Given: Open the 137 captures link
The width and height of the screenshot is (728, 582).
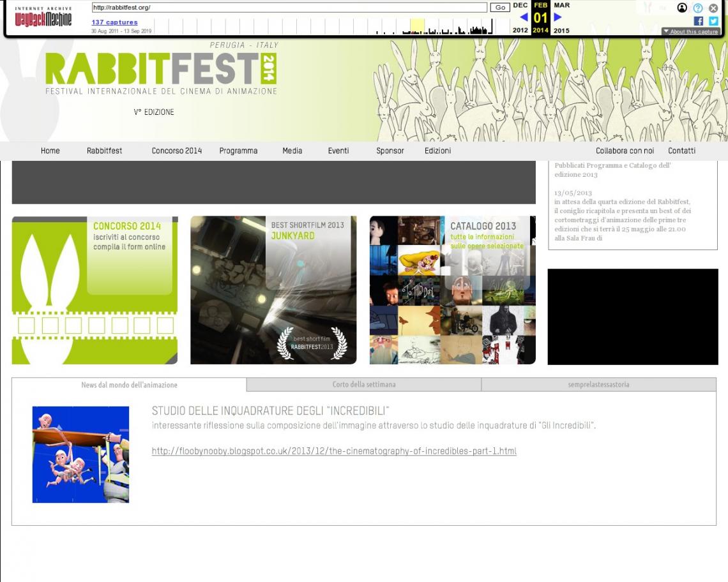Looking at the screenshot, I should tap(115, 22).
